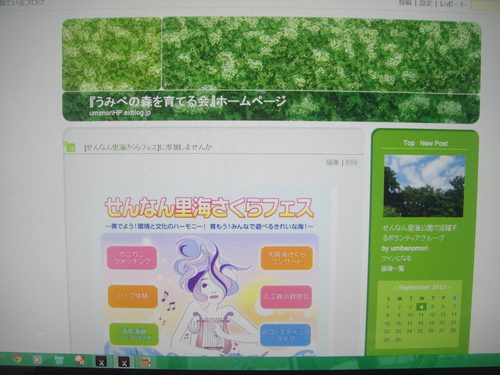Open the first black X taskbar icon

coord(101,361)
